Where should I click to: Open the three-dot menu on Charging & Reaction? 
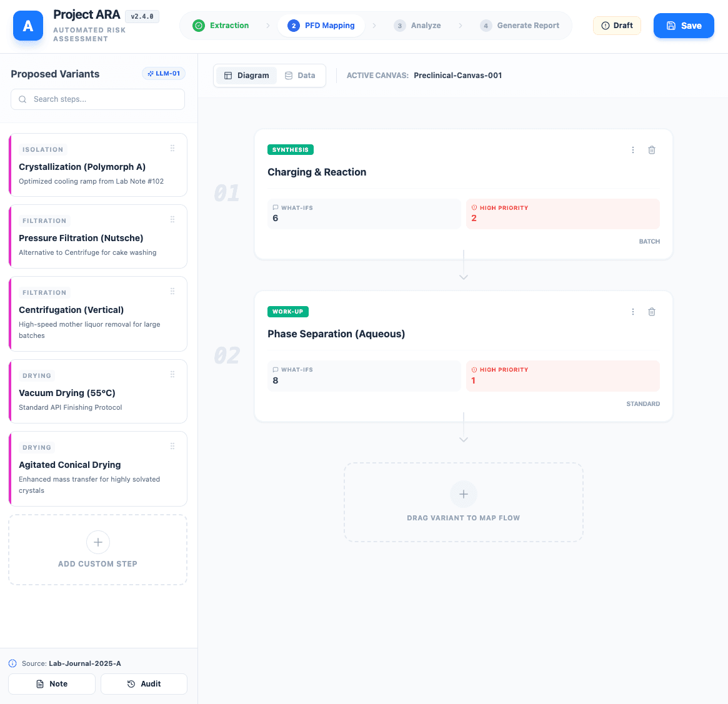pos(632,150)
